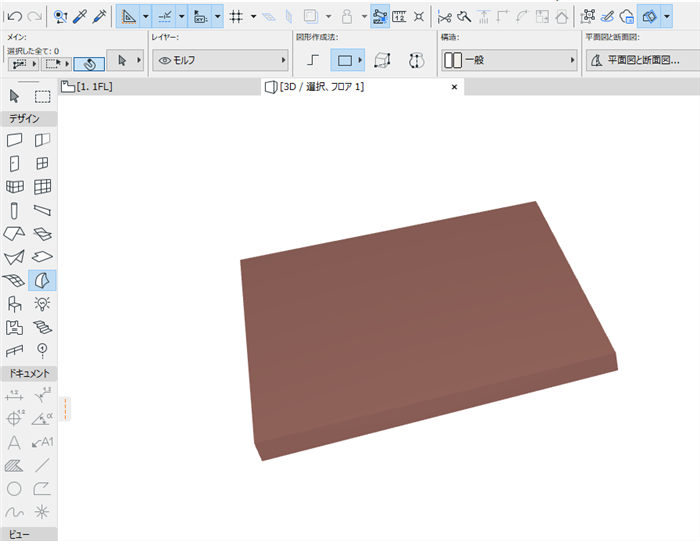Click the toolbox panel orange dashed handle
This screenshot has height=541, width=700.
[65, 409]
